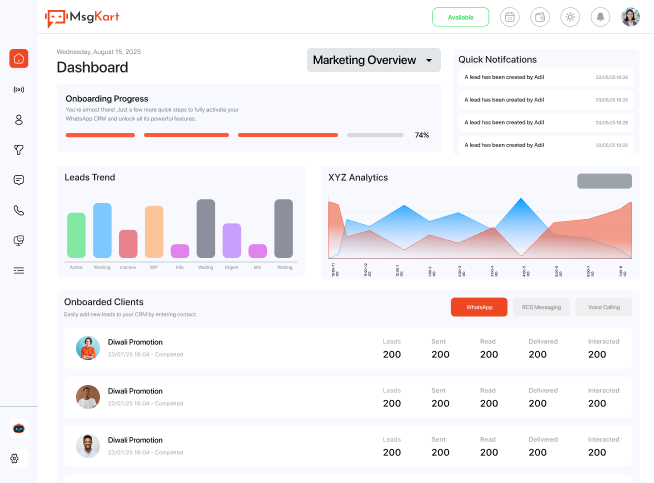Open the broadcast signal sidebar icon
Viewport: 654px width, 483px height.
19,89
